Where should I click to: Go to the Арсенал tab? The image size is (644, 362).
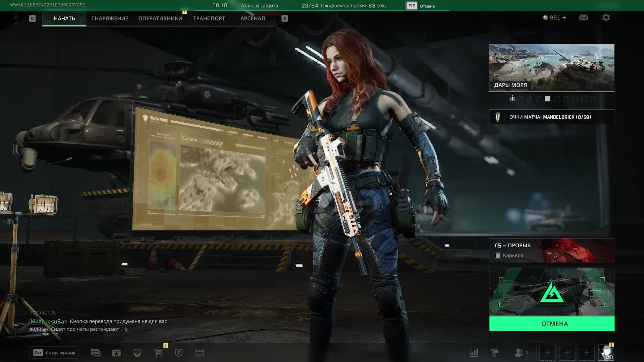coord(253,18)
